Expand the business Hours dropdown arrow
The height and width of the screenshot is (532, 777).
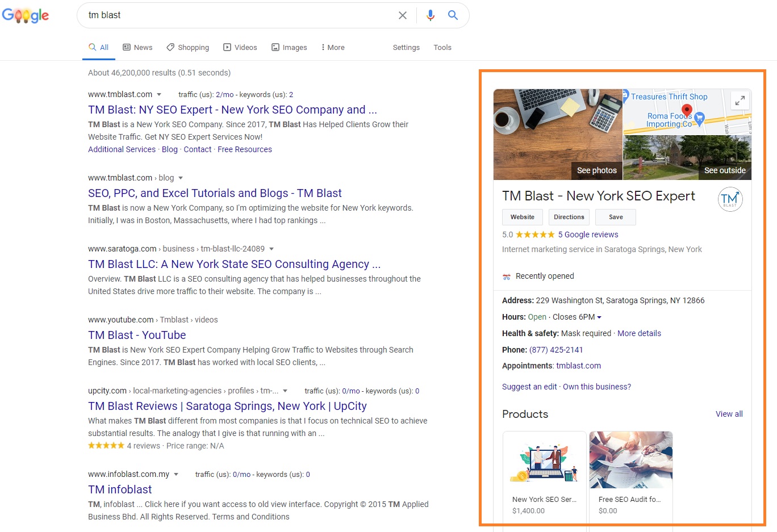[599, 317]
